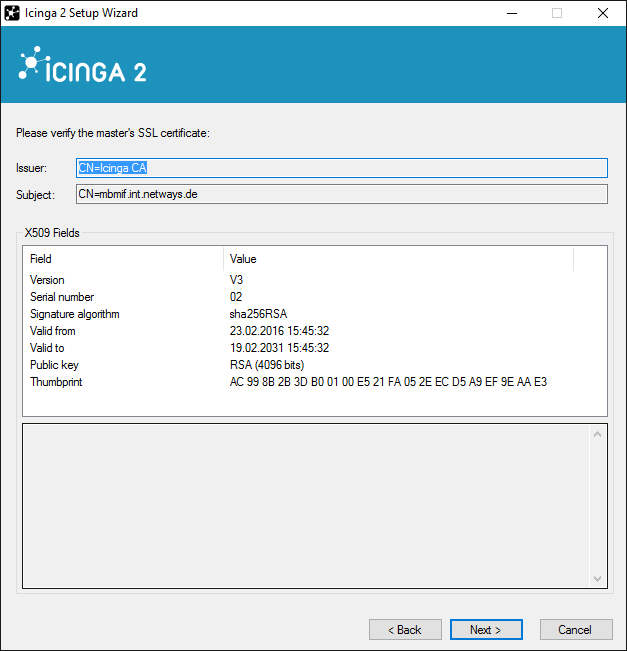Click the date 23.02.2016 15:45:32
This screenshot has width=627, height=651.
[279, 331]
